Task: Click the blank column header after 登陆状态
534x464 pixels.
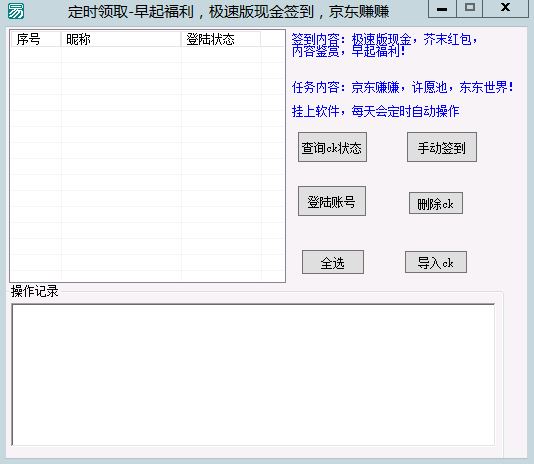Action: point(272,39)
